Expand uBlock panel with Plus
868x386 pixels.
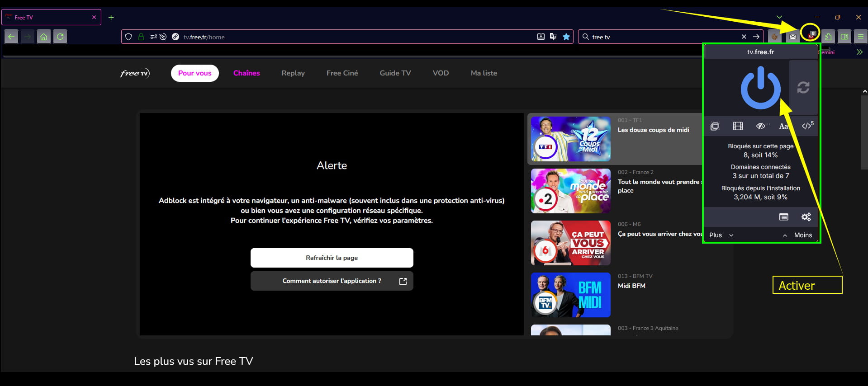click(721, 235)
